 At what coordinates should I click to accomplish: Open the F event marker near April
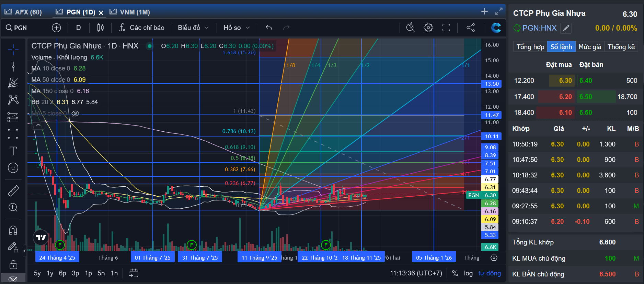pos(60,245)
